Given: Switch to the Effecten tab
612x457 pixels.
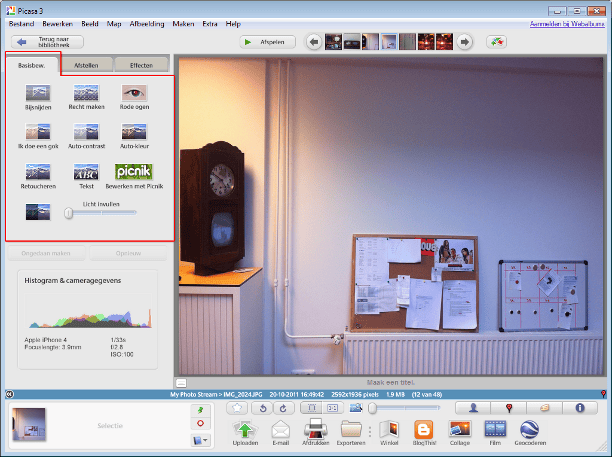Looking at the screenshot, I should pyautogui.click(x=141, y=65).
